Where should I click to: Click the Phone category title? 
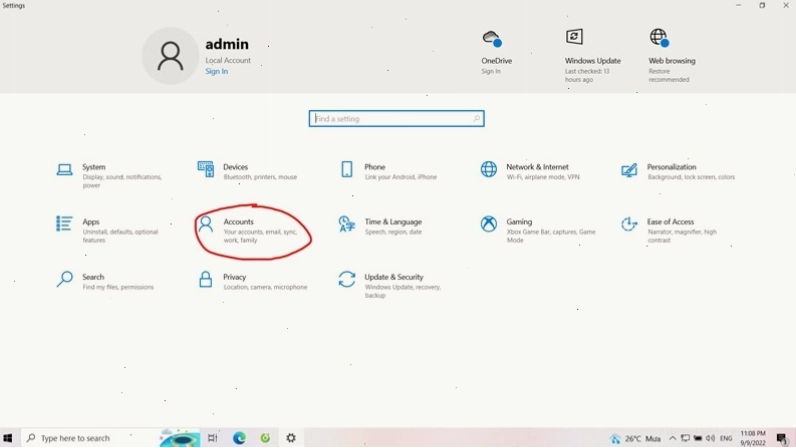pos(375,167)
